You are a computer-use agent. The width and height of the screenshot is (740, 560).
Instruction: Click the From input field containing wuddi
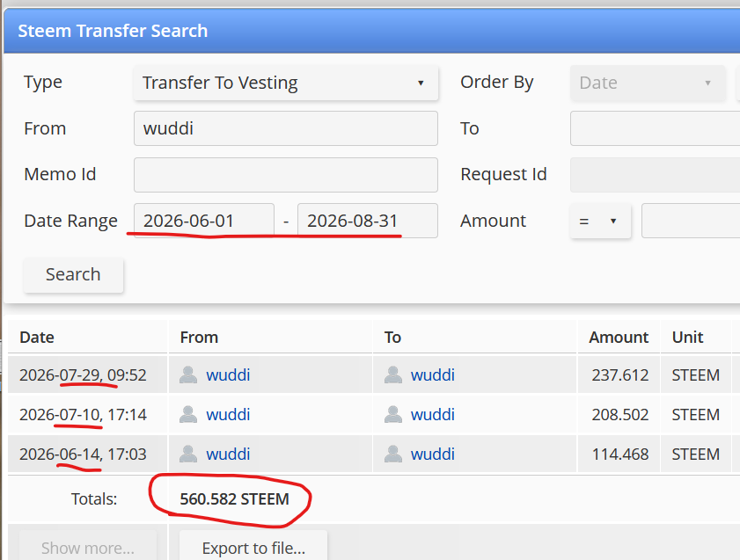tap(285, 128)
